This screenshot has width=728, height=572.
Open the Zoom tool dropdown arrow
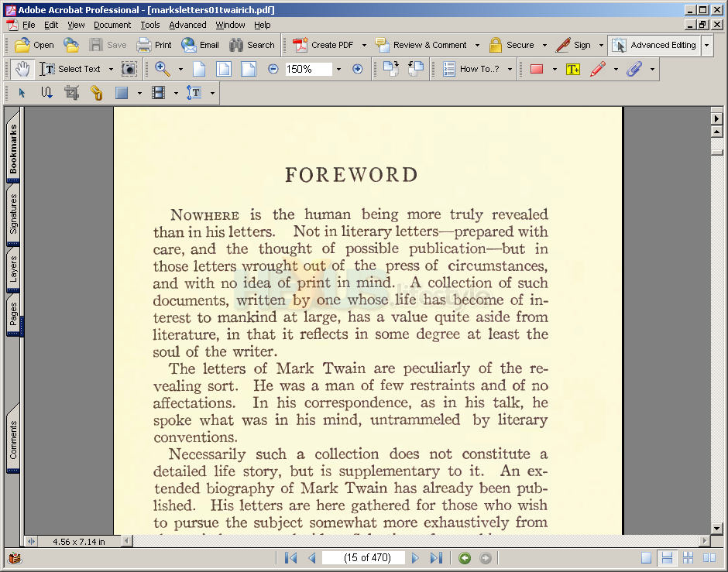pos(180,69)
